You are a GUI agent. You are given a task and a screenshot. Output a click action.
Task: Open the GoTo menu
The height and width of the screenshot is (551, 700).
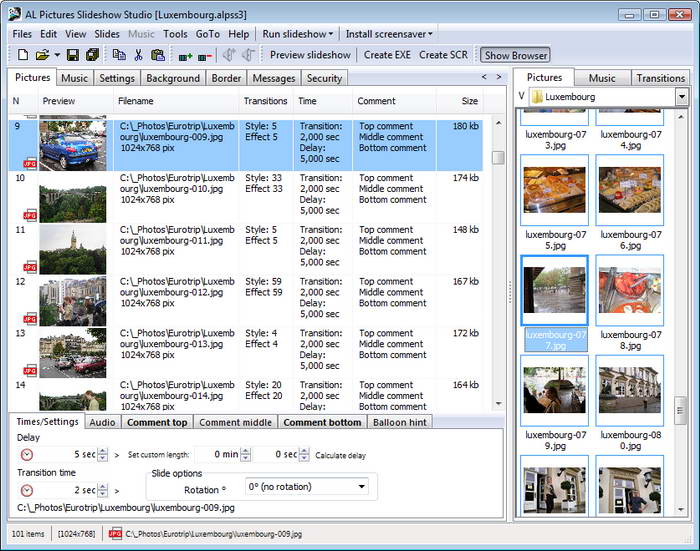tap(208, 34)
